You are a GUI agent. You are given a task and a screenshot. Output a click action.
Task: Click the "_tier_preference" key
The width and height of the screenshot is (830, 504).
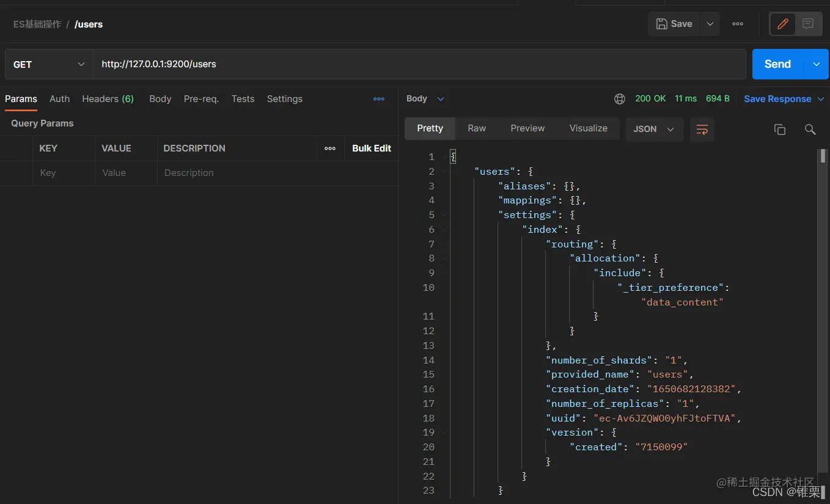(670, 288)
